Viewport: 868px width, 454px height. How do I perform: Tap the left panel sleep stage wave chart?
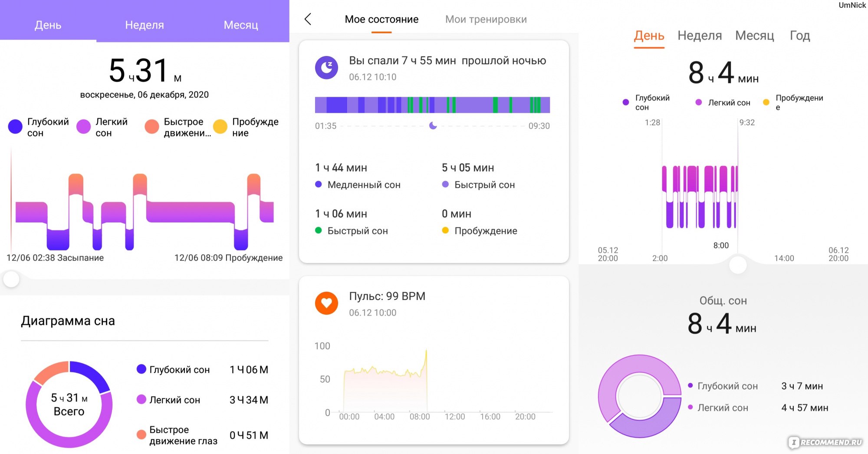coord(145,212)
